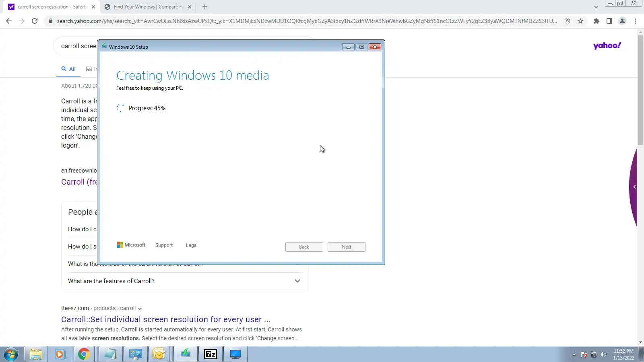This screenshot has width=644, height=362.
Task: Click the Windows 10 Setup title bar icon
Action: coord(104,47)
